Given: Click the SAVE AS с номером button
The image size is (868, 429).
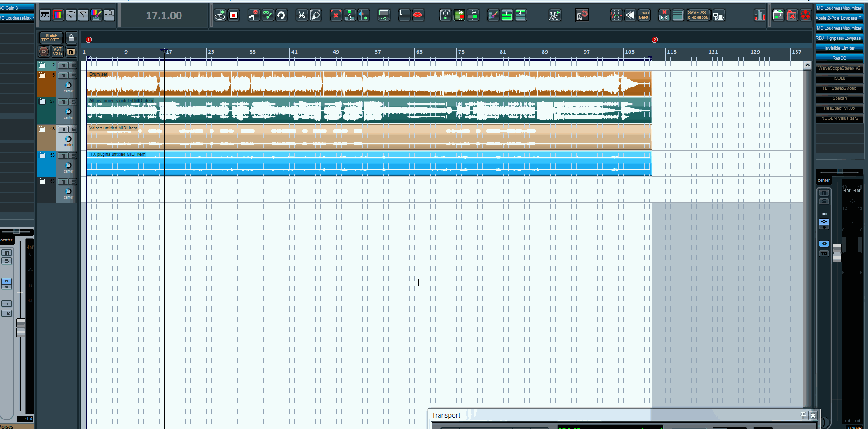Looking at the screenshot, I should click(698, 15).
